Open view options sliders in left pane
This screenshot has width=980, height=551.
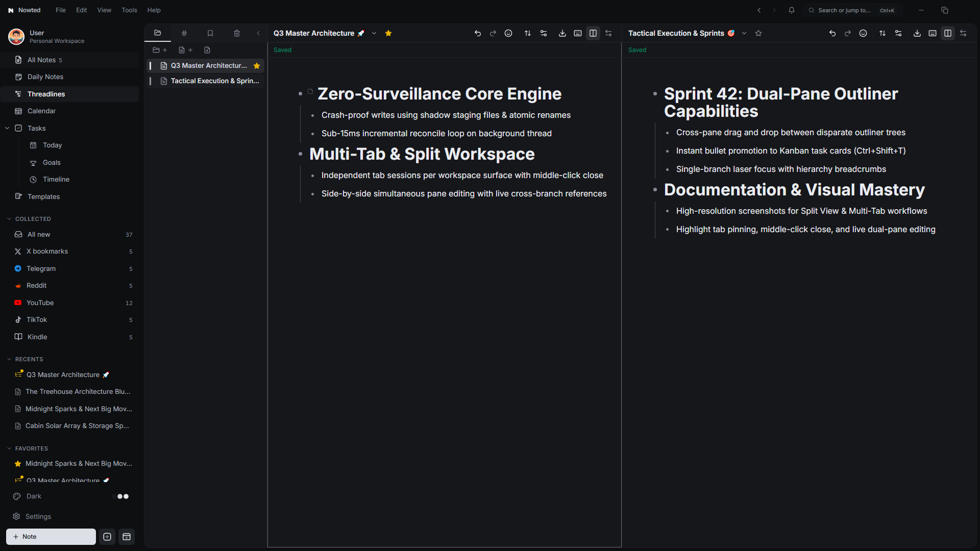coord(544,33)
